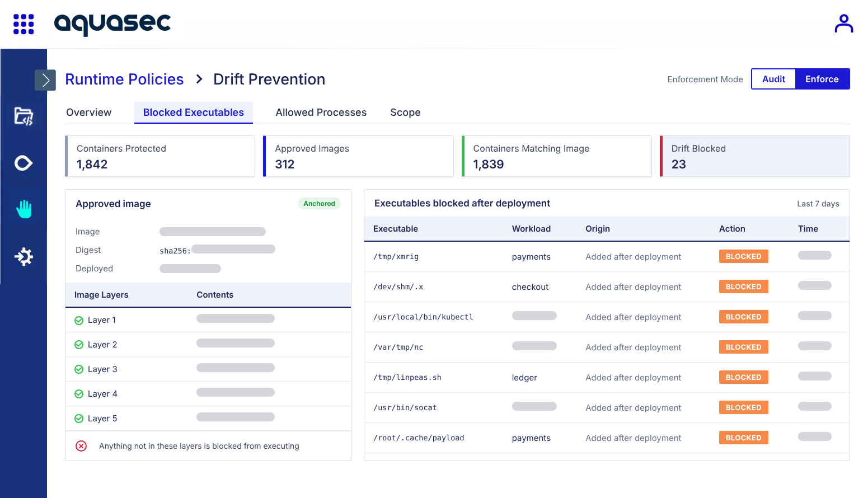Select the hand runtime protection sidebar icon
Viewport: 868px width, 498px height.
[x=24, y=209]
